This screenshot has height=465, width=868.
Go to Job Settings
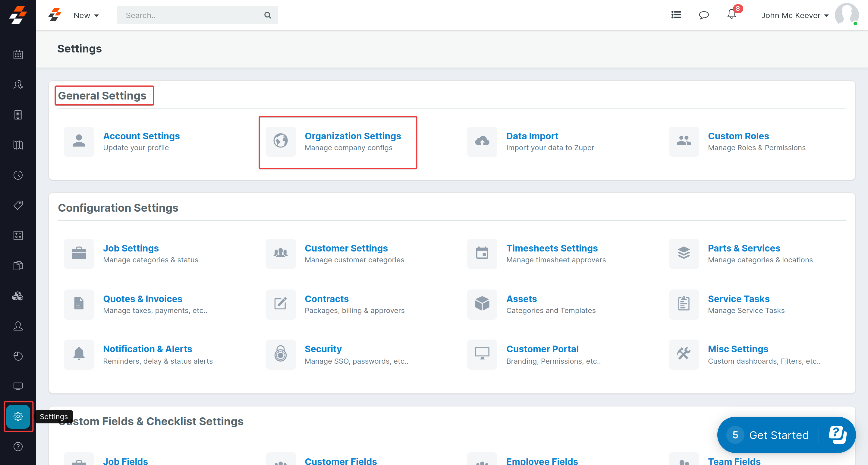[x=131, y=248]
